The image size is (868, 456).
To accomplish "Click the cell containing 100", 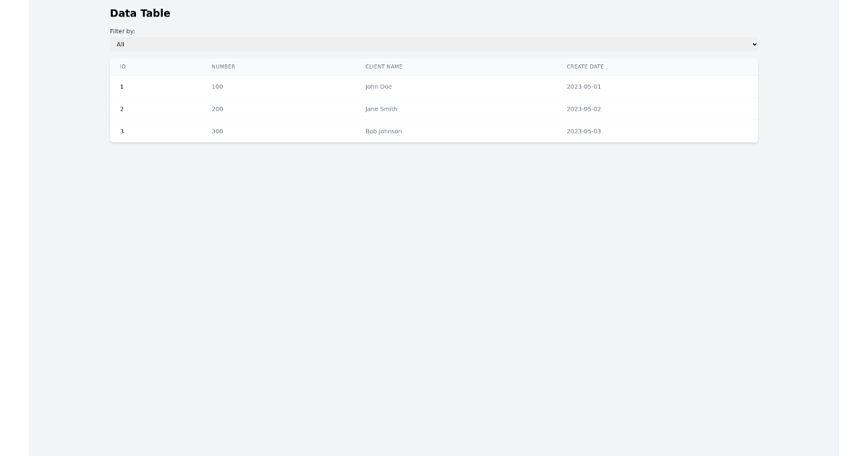I will tap(217, 86).
